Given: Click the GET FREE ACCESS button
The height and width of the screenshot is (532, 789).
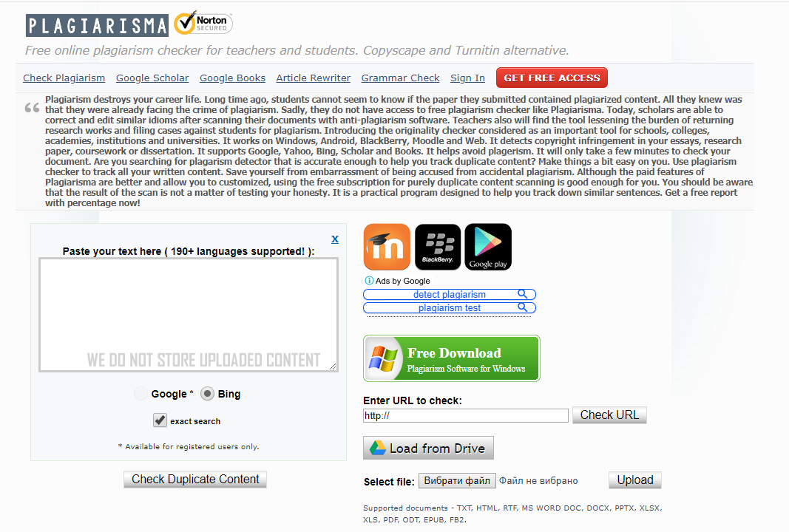Looking at the screenshot, I should pos(552,78).
